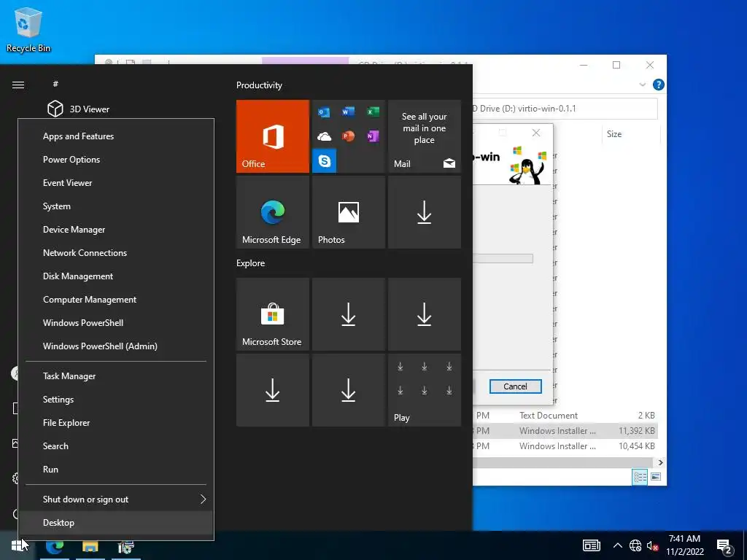The image size is (747, 560).
Task: Select the 2 KB Text Document row
Action: coord(565,416)
